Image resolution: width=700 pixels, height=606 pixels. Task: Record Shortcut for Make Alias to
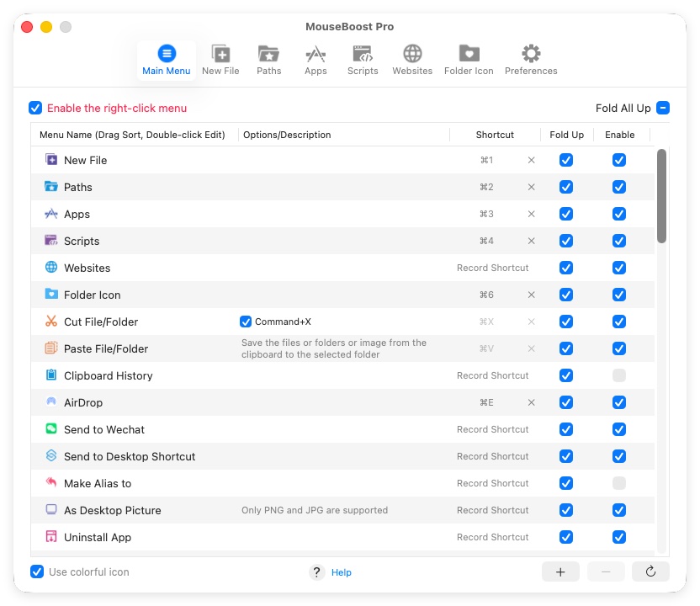(x=492, y=483)
